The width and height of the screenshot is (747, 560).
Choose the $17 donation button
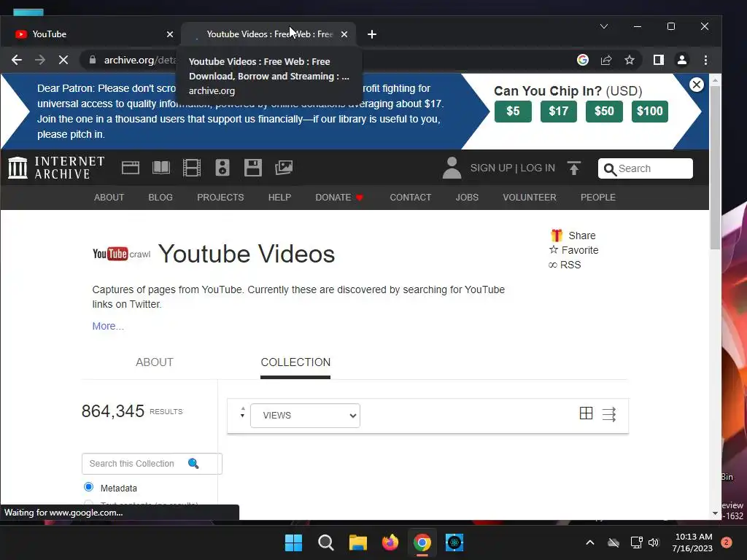tap(559, 112)
